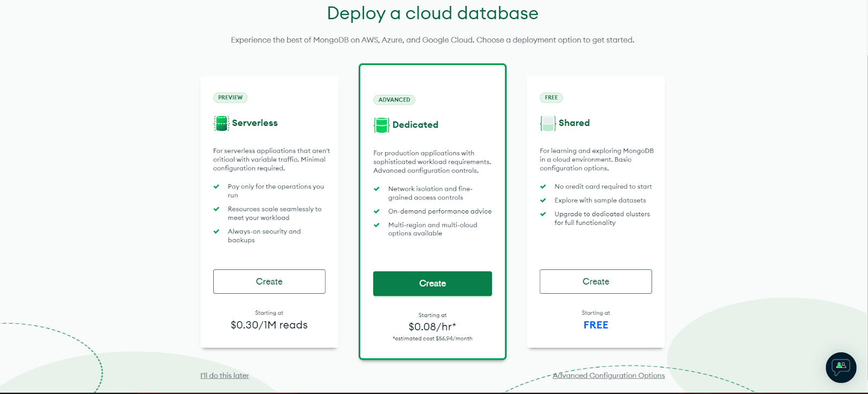Click Upgrade to dedicated clusters text

[602, 218]
